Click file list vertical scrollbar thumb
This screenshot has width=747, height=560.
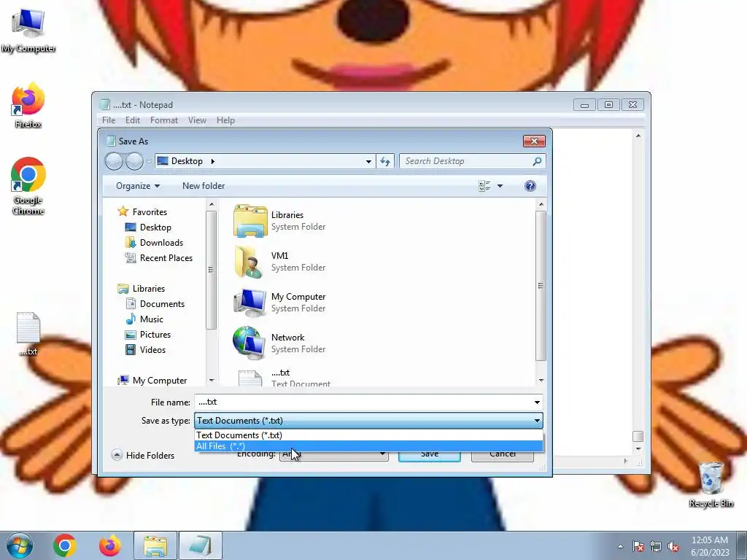(x=541, y=286)
